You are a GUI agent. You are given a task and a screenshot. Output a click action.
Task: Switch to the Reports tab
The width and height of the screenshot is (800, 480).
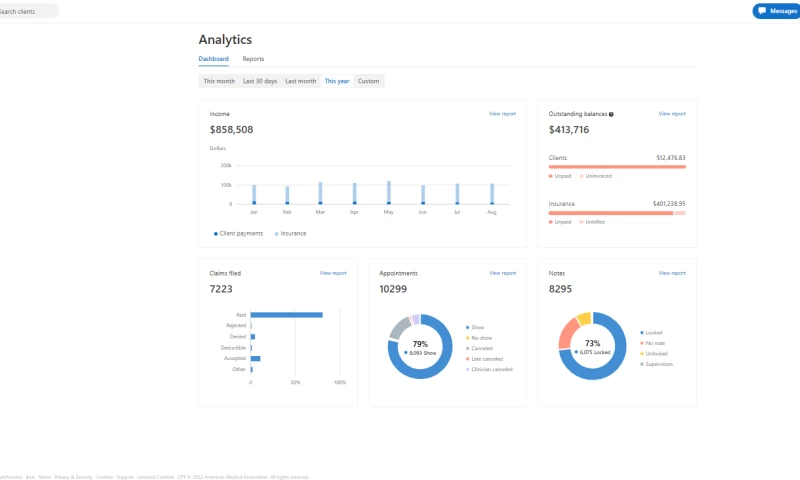[253, 59]
